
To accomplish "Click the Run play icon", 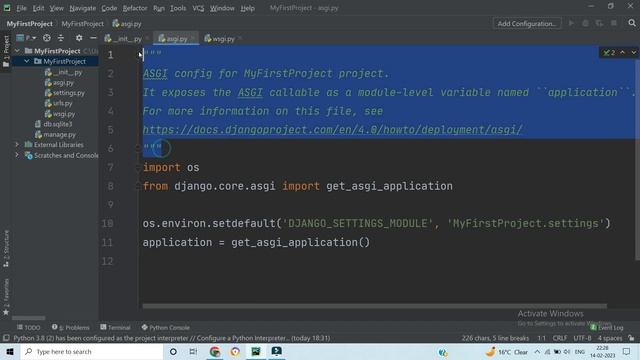I will 571,24.
